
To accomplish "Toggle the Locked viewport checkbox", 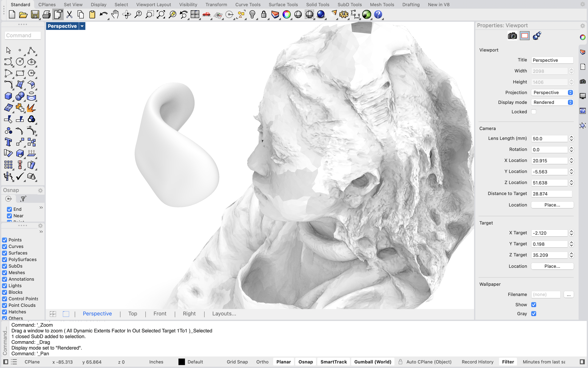I will click(x=533, y=112).
